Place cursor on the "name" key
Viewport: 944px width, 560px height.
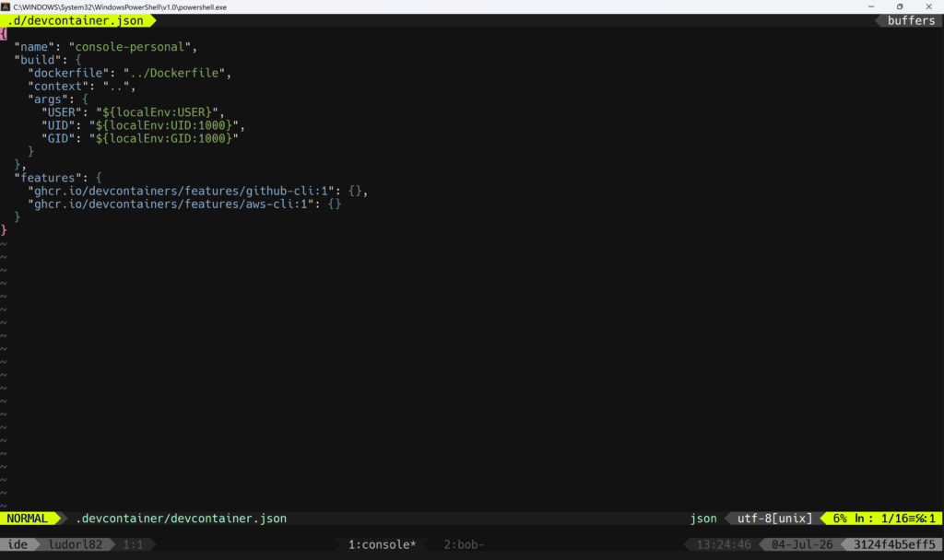point(34,47)
